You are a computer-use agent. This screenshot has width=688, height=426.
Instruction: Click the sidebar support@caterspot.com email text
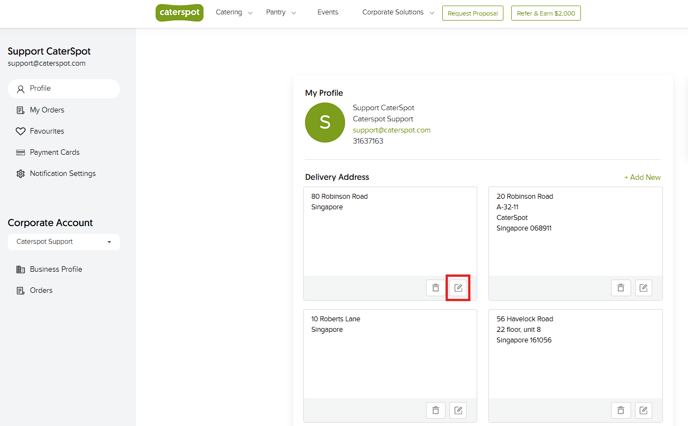(x=47, y=63)
